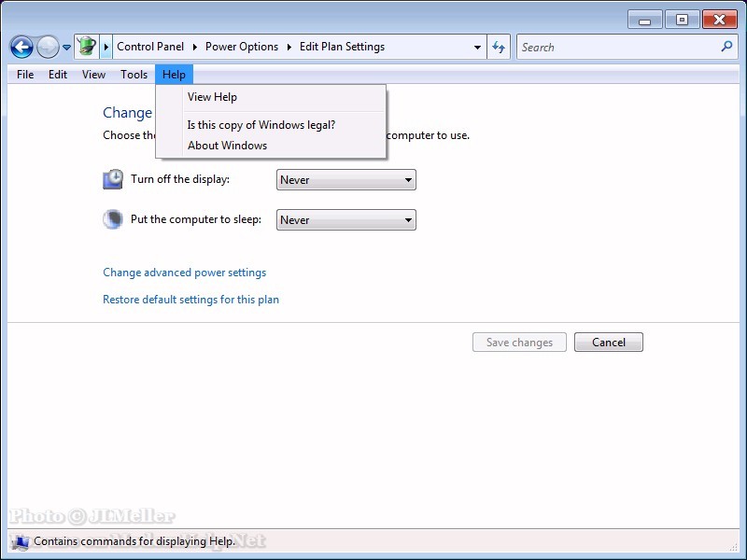Click the Back navigation arrow button
This screenshot has height=560, width=747.
(x=21, y=47)
